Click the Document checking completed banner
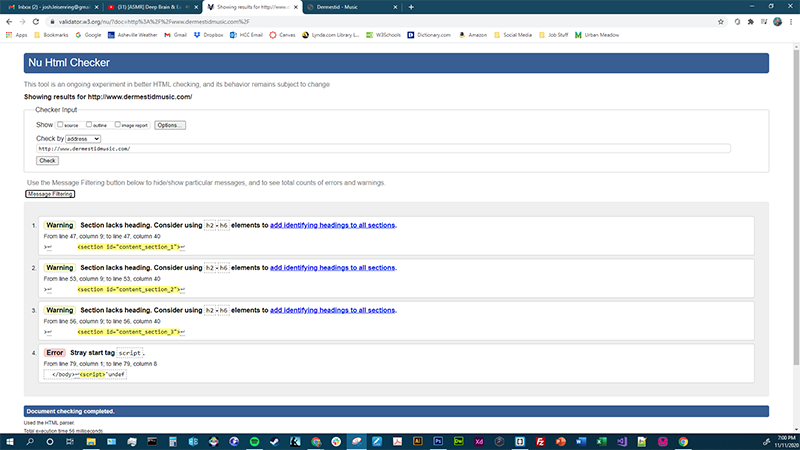800x450 pixels. (x=396, y=411)
